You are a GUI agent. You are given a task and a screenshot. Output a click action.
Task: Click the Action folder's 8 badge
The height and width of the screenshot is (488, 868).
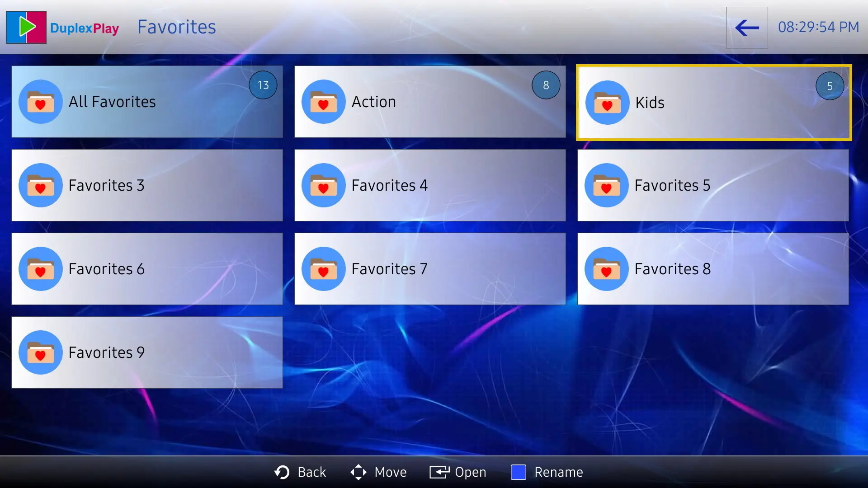click(546, 85)
